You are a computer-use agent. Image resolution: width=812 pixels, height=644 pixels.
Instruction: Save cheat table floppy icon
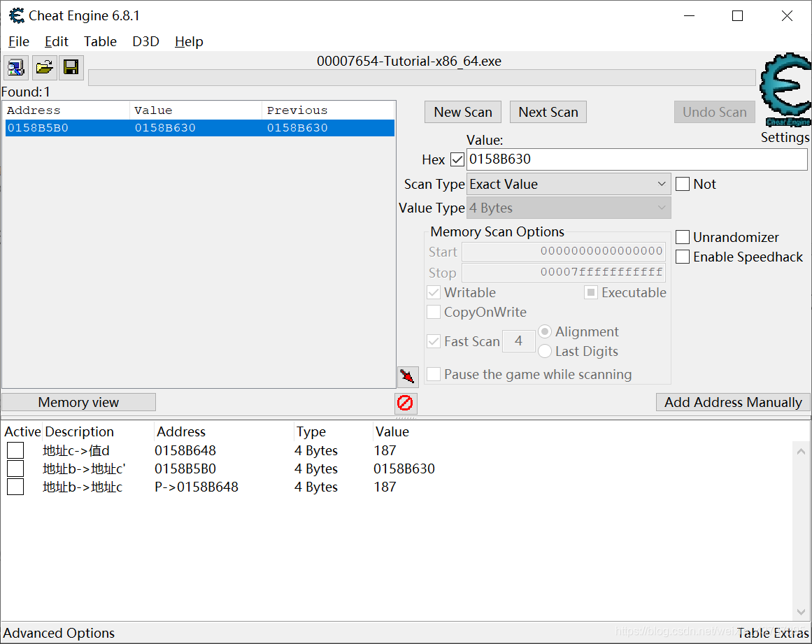pyautogui.click(x=71, y=67)
